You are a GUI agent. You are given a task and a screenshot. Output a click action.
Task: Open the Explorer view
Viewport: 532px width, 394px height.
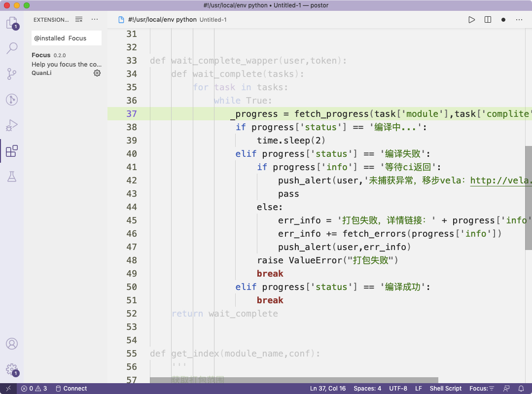pyautogui.click(x=12, y=23)
